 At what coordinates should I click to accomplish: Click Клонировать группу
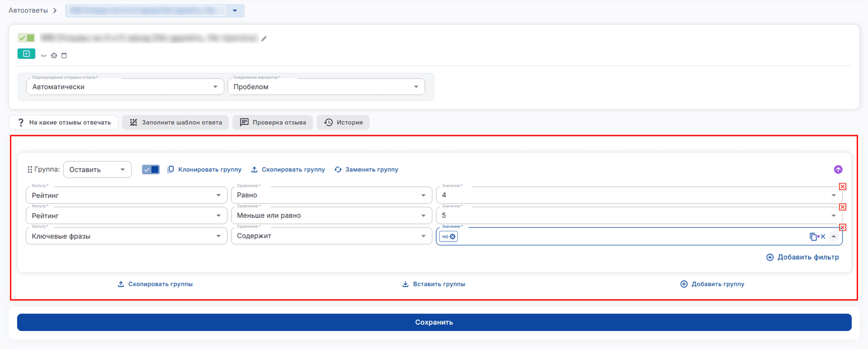(205, 170)
